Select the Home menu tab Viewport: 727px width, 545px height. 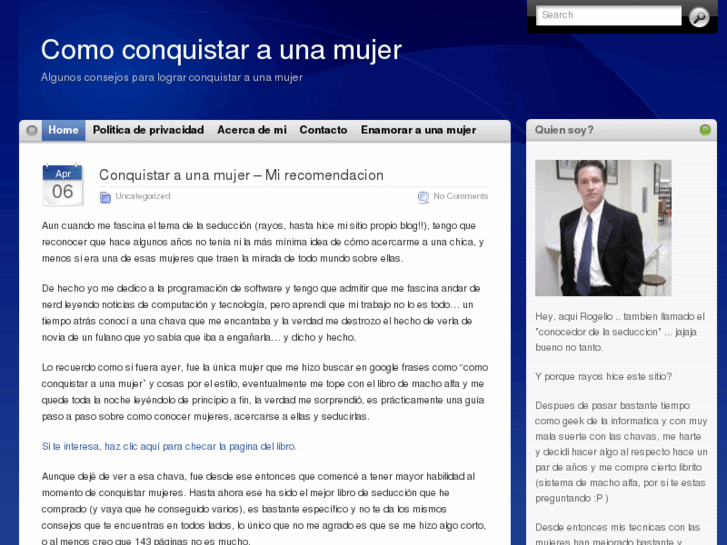pos(64,130)
